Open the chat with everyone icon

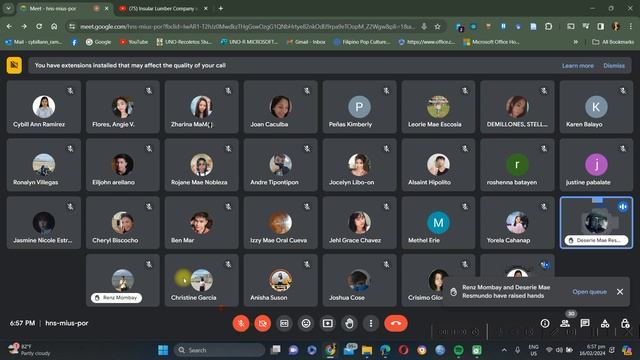pyautogui.click(x=585, y=323)
